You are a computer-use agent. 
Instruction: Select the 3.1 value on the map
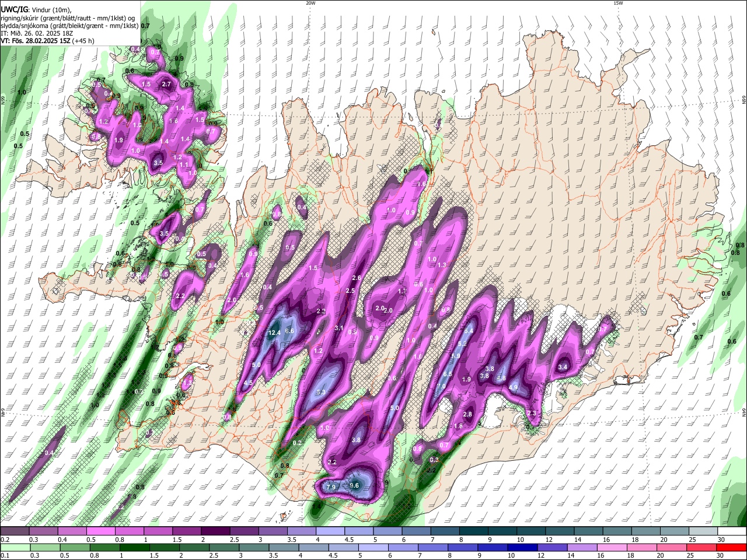338,328
